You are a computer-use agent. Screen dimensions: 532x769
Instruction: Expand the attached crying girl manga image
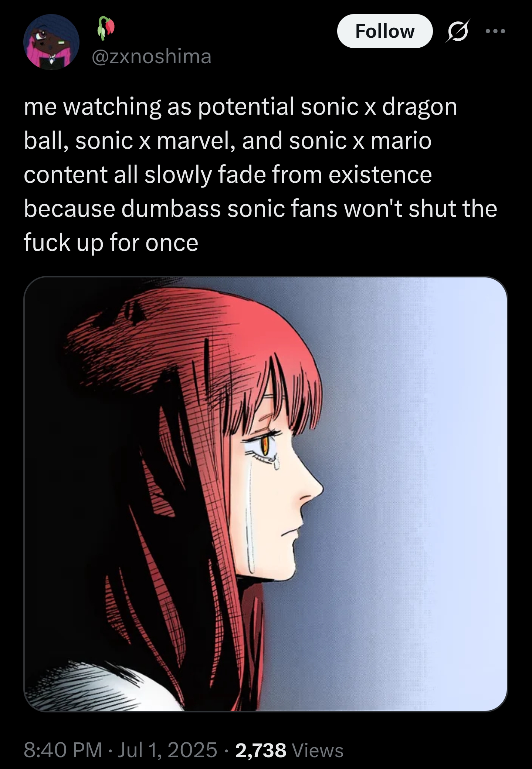pyautogui.click(x=265, y=494)
